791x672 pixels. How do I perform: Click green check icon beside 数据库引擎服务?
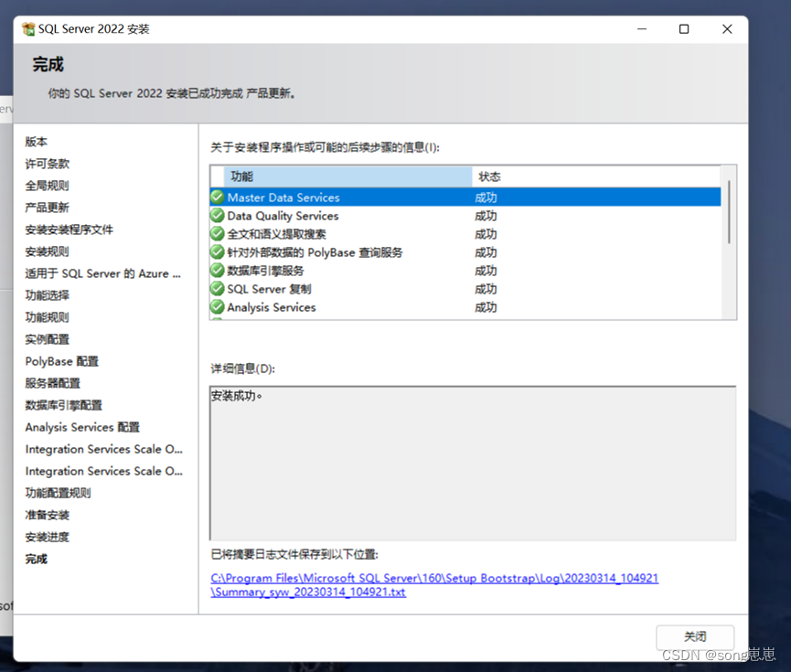click(x=218, y=271)
